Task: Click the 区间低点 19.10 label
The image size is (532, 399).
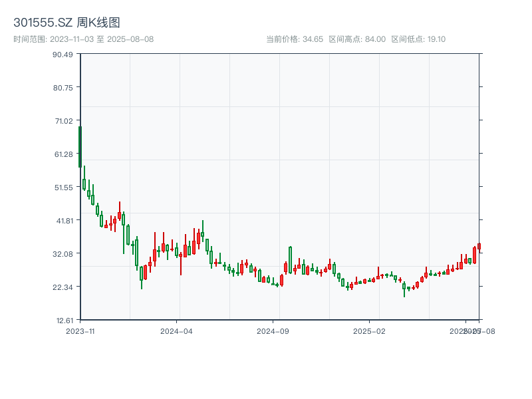Action: click(418, 39)
